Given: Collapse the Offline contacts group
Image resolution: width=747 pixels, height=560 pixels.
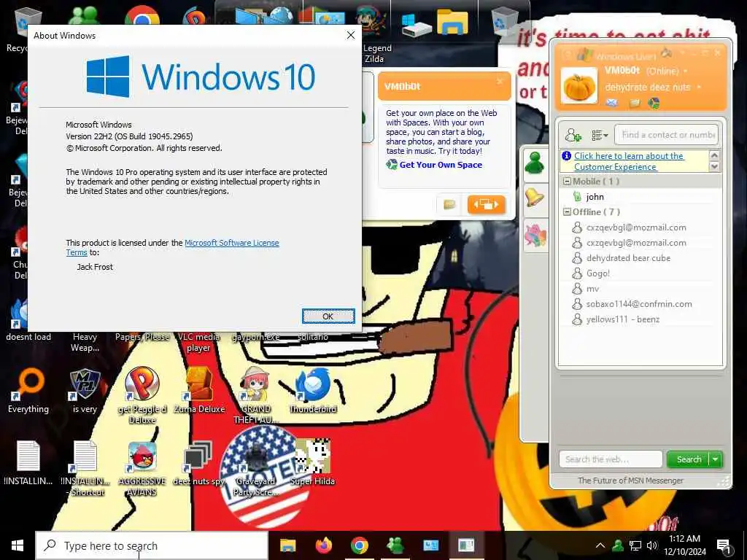Looking at the screenshot, I should [567, 212].
